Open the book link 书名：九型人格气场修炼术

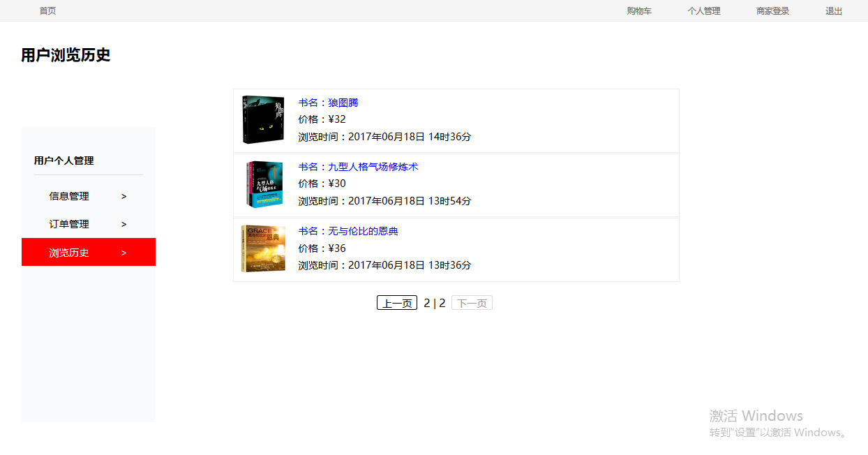(x=358, y=167)
